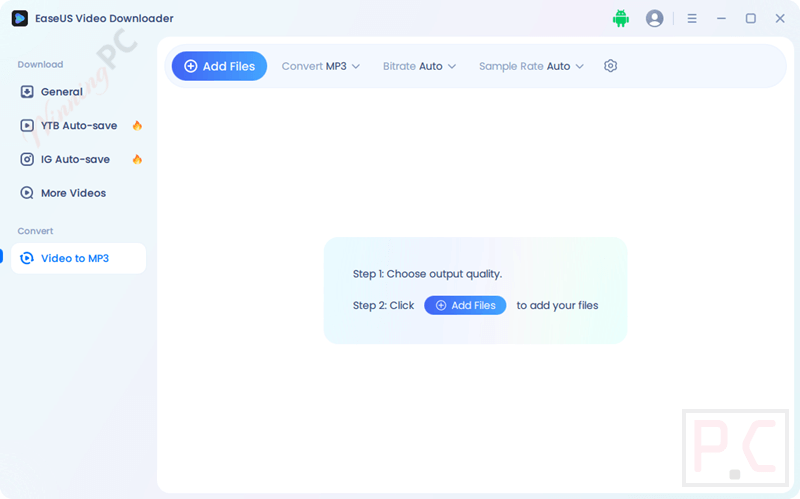Viewport: 800px width, 499px height.
Task: Expand the Sample Rate Auto dropdown
Action: coord(531,66)
